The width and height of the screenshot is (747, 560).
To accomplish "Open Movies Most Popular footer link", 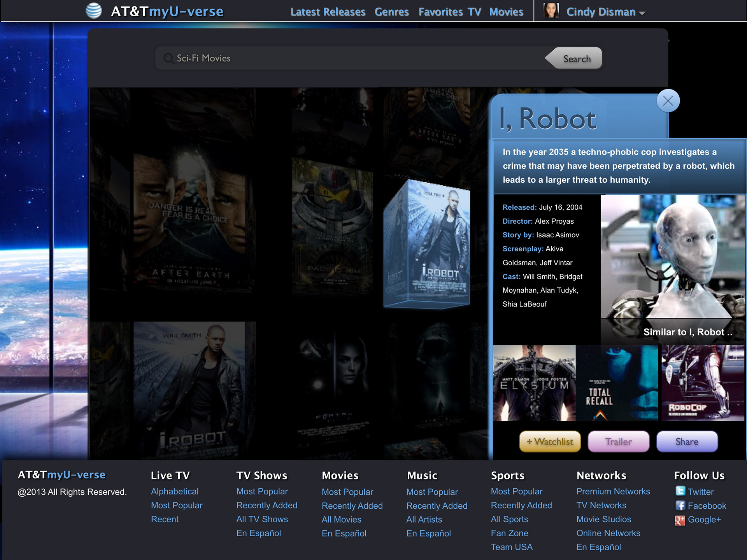I will tap(347, 492).
